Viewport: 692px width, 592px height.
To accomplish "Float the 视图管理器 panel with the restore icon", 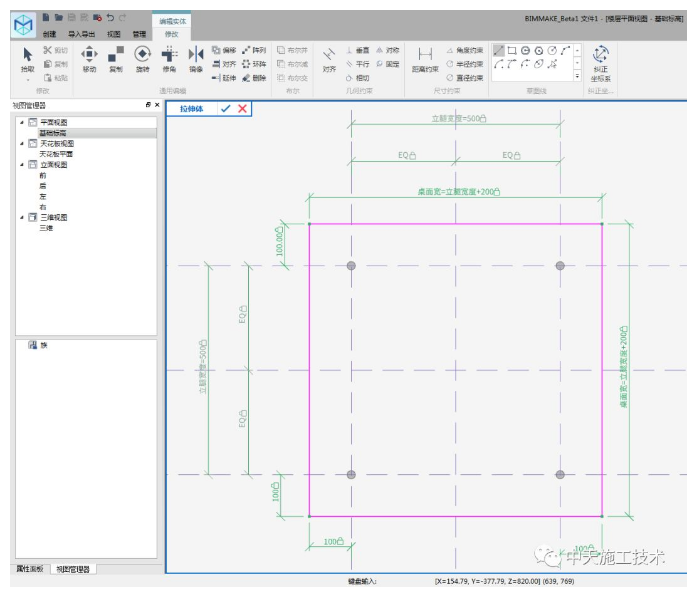I will click(x=148, y=105).
